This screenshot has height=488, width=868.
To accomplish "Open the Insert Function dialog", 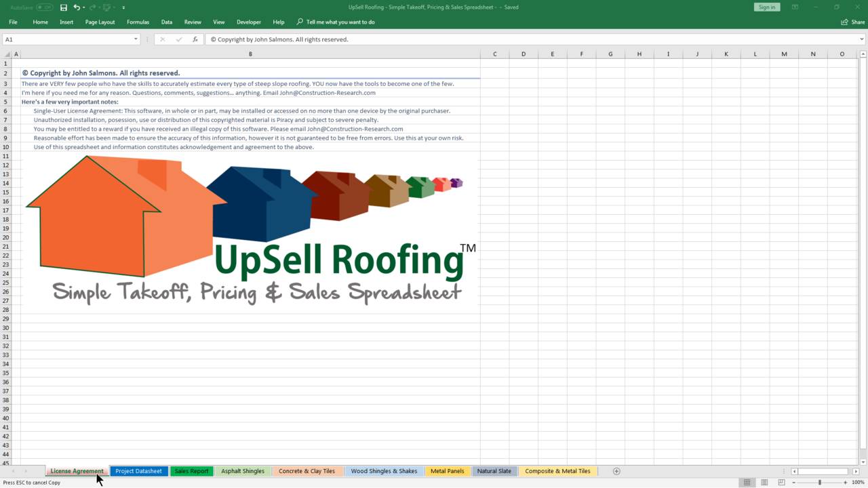I will tap(195, 39).
